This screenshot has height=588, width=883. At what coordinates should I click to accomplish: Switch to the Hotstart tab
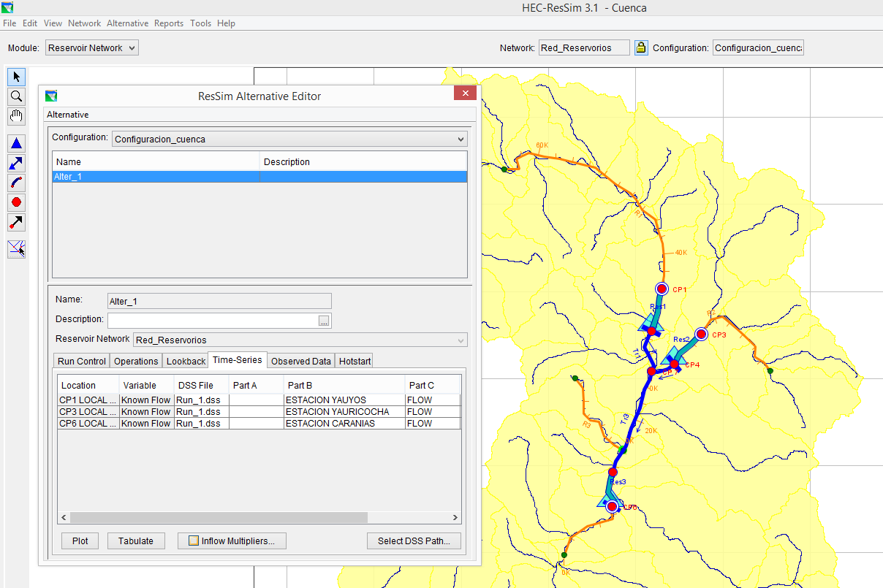tap(355, 361)
